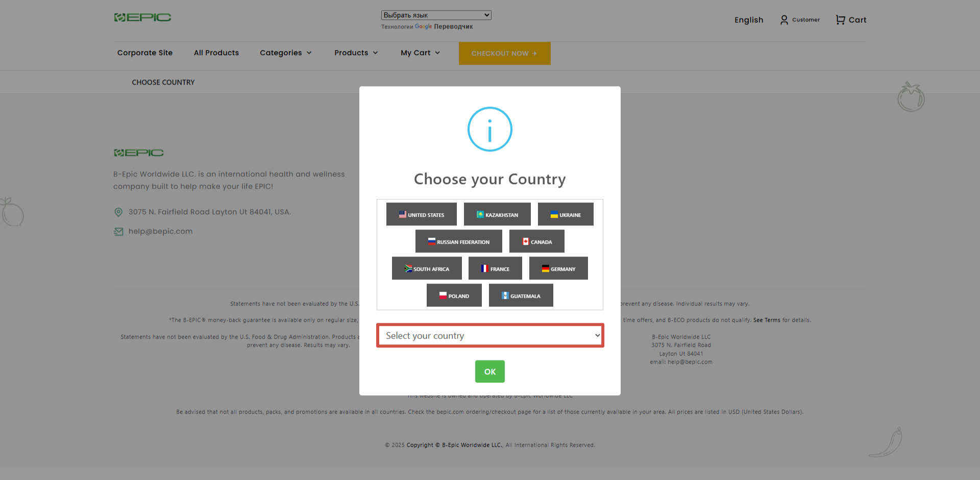
Task: Open the Corporate Site menu item
Action: [x=145, y=53]
